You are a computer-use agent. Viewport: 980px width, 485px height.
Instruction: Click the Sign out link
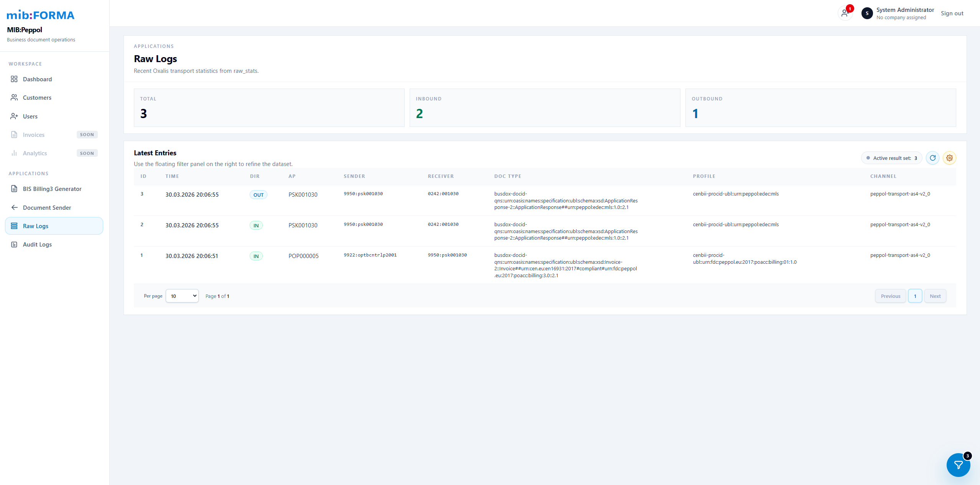click(952, 13)
